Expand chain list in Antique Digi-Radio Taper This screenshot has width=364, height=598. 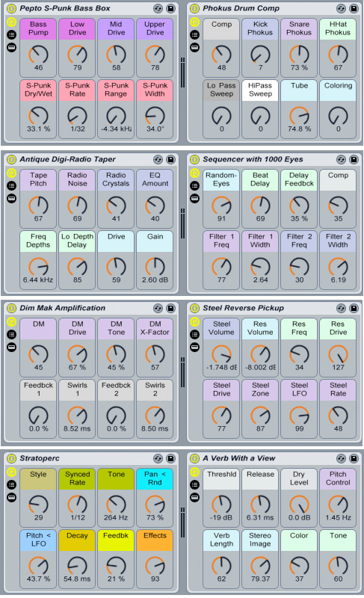(x=12, y=185)
